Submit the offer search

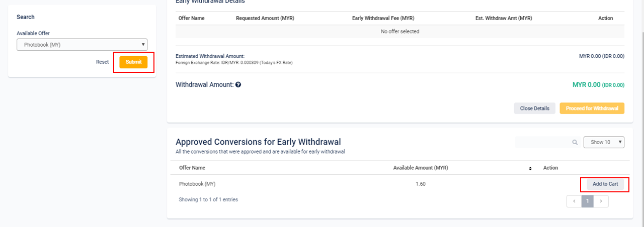click(133, 62)
